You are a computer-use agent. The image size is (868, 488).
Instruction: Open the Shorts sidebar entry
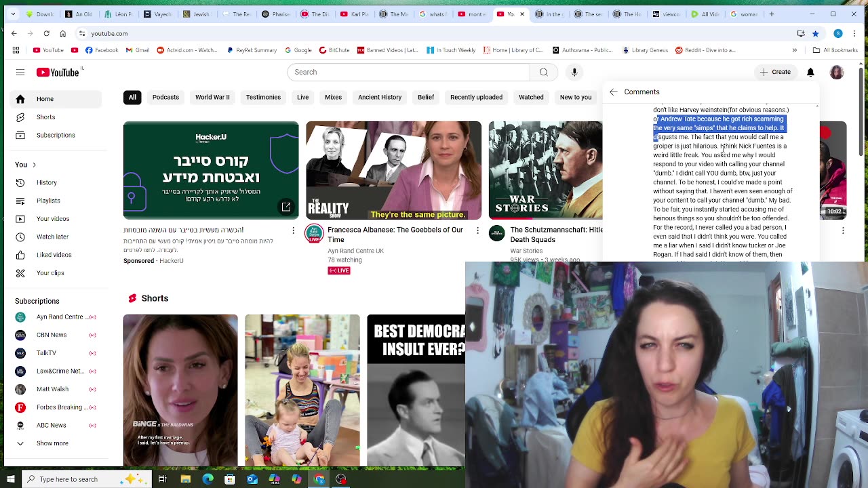point(55,117)
